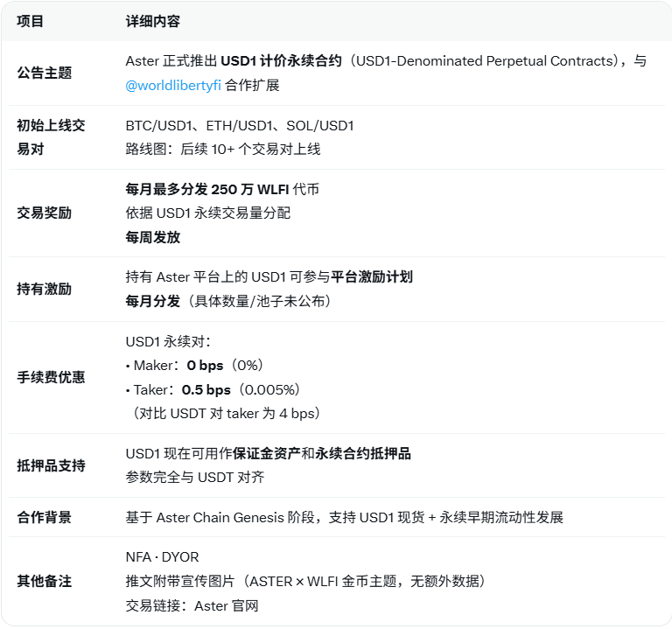Image resolution: width=672 pixels, height=629 pixels.
Task: Select the 其他备注 row label
Action: point(44,581)
